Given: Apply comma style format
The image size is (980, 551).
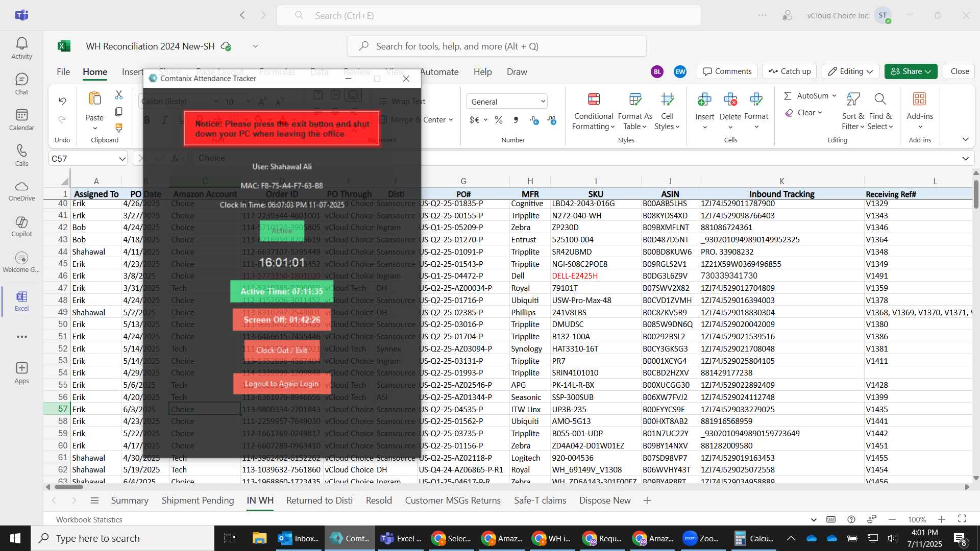Looking at the screenshot, I should [516, 120].
